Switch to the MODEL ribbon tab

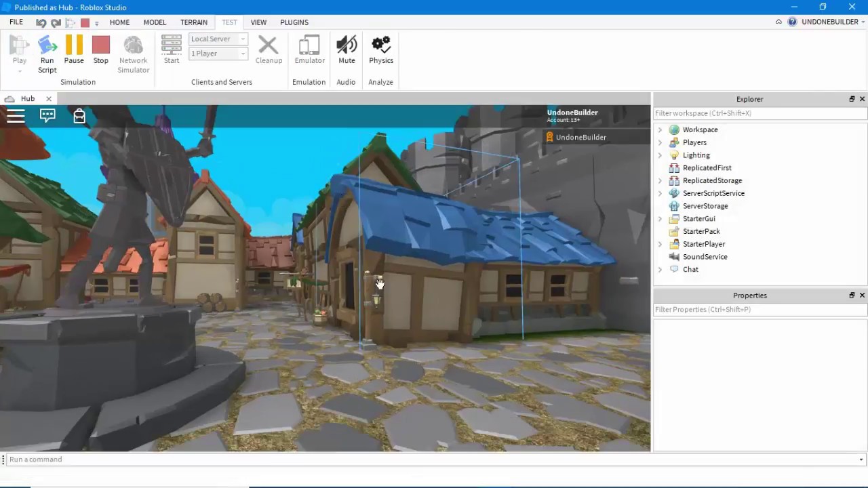tap(155, 22)
